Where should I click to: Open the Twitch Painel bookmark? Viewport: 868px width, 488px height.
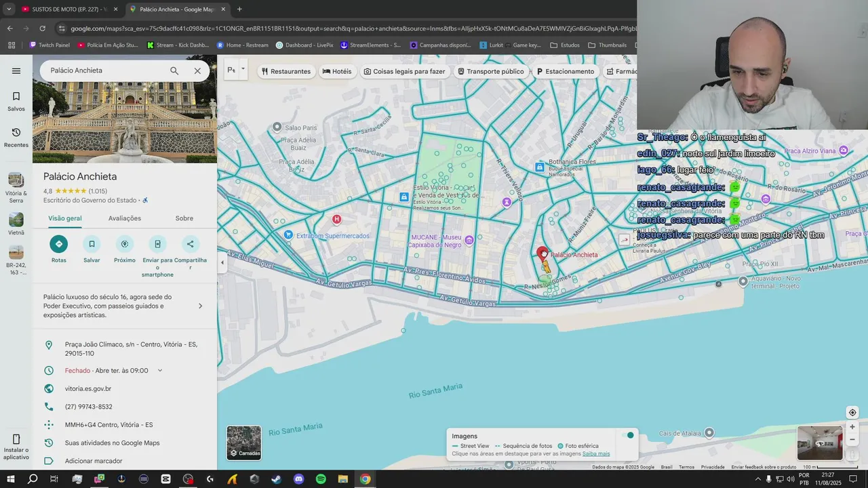pyautogui.click(x=50, y=45)
